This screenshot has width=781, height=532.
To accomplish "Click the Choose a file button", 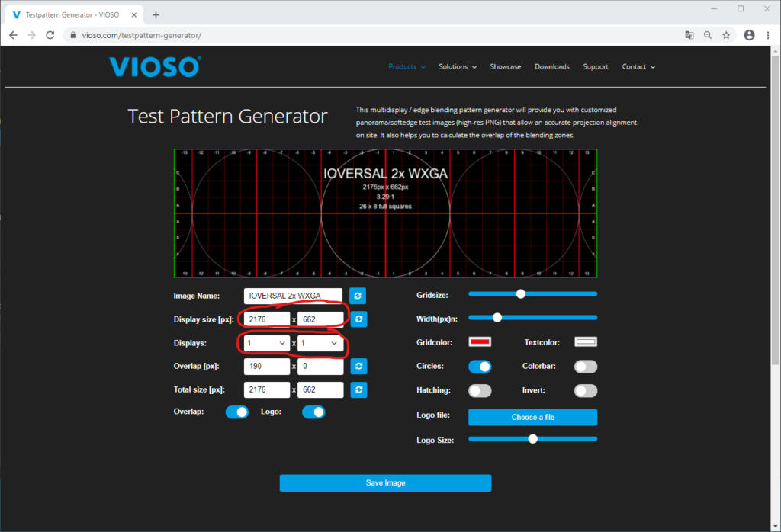I will point(532,417).
